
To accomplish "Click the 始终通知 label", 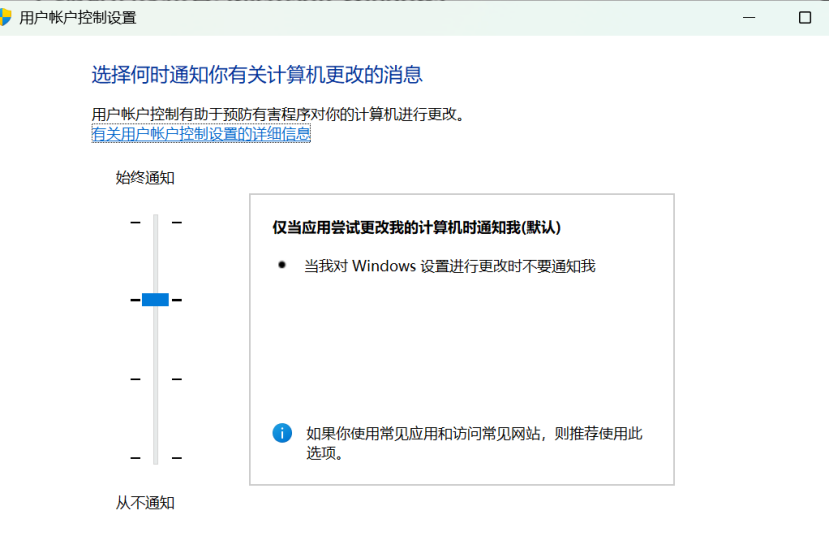I will pos(145,178).
